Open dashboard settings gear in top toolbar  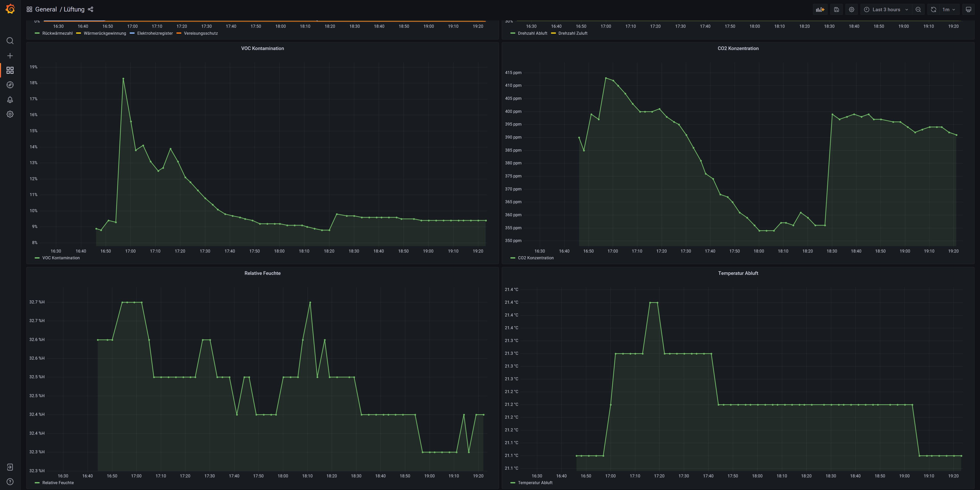[x=851, y=9]
